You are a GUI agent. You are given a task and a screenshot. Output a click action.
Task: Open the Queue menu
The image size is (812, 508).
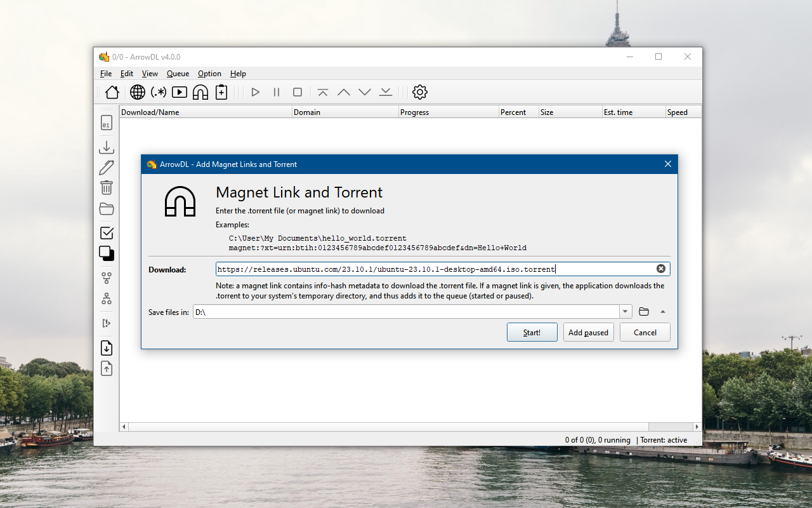click(x=178, y=74)
